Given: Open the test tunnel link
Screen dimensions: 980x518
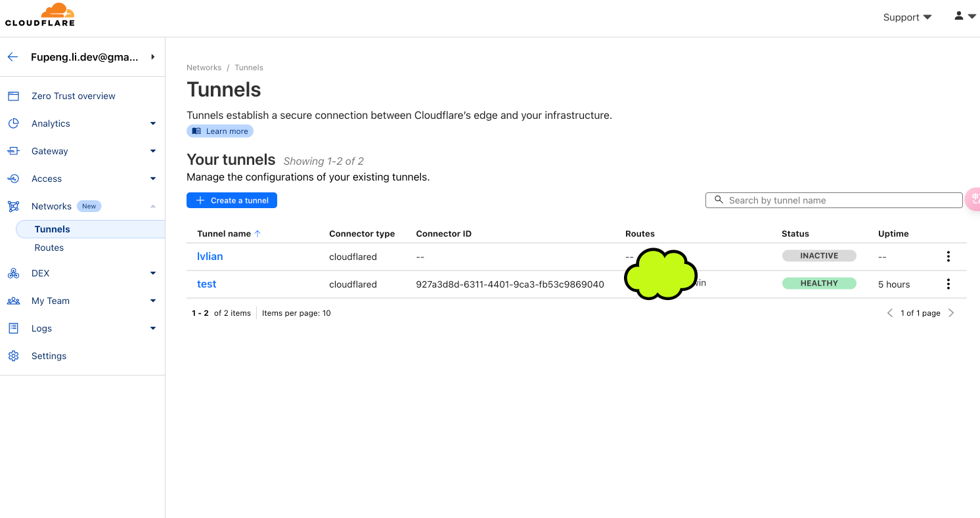Looking at the screenshot, I should point(207,284).
